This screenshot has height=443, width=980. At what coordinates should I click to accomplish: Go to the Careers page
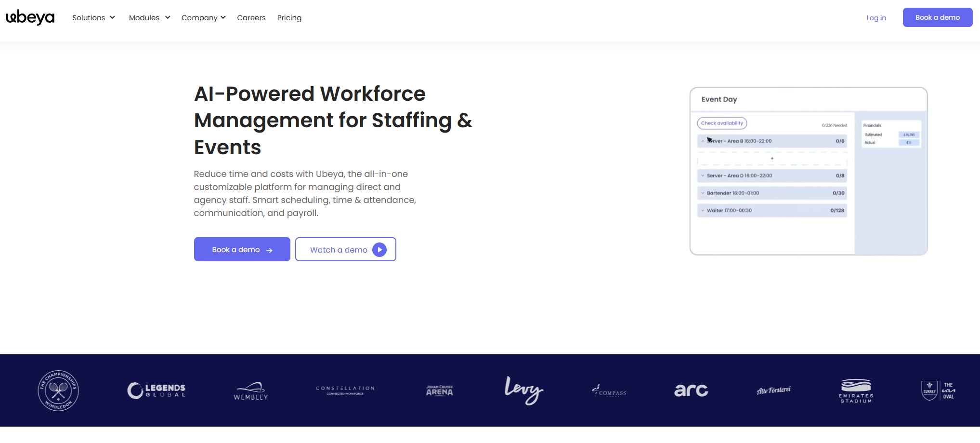pos(251,18)
